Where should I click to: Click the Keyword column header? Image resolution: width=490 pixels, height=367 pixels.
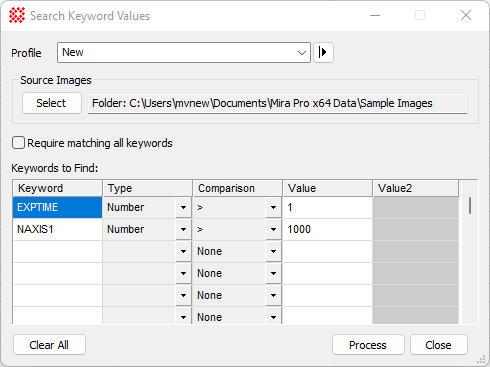[57, 188]
